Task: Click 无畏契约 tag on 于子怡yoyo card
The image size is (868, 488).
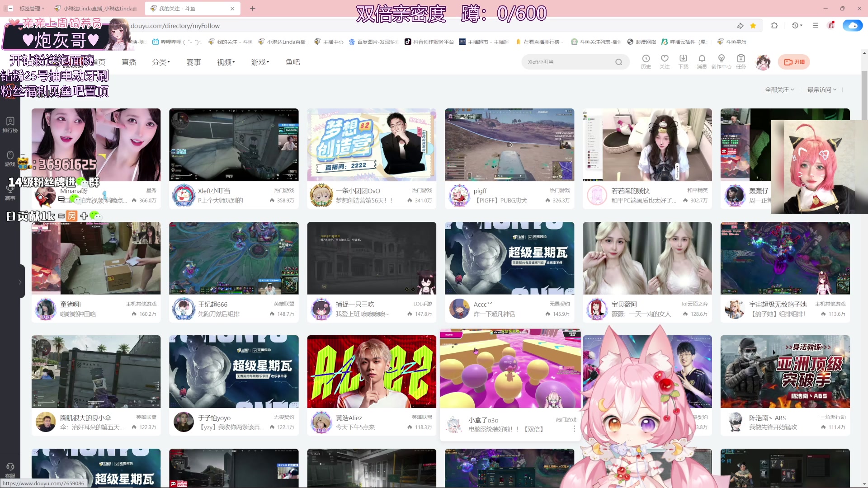Action: [x=284, y=417]
